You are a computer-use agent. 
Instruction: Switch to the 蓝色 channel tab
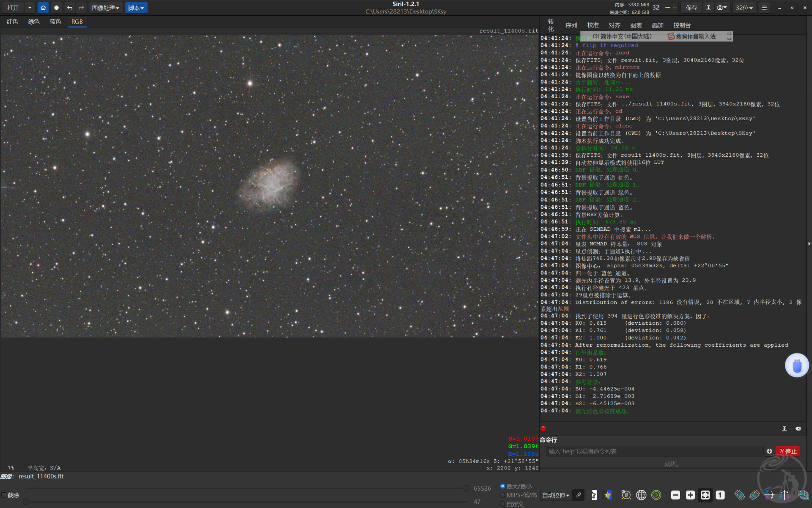55,22
